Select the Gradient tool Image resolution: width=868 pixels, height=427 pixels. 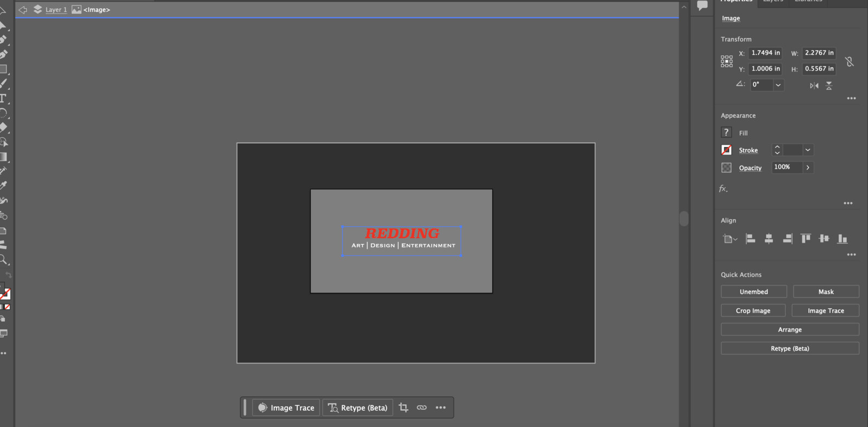tap(3, 157)
